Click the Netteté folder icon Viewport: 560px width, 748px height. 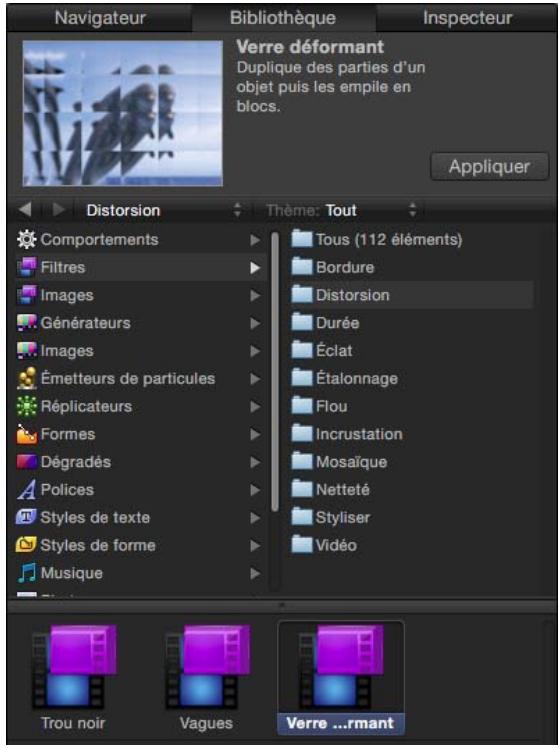pyautogui.click(x=301, y=489)
